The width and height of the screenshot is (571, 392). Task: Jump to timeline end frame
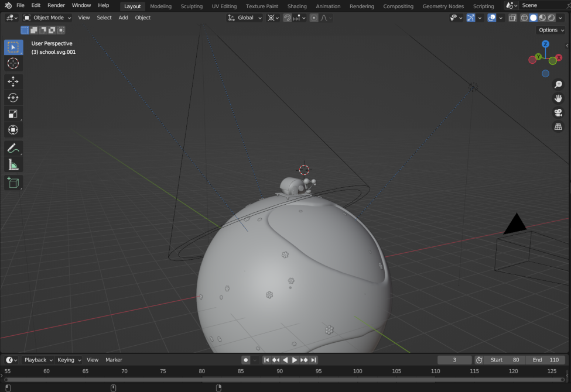click(x=313, y=360)
